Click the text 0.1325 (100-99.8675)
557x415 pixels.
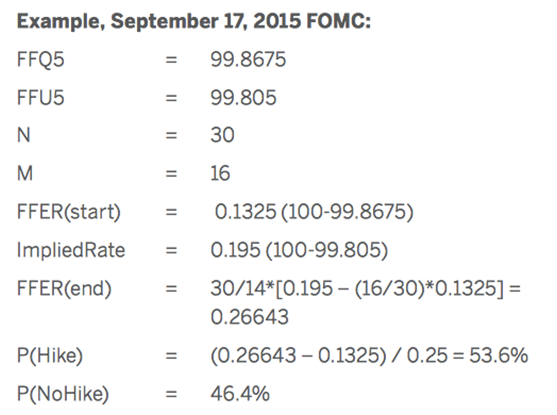point(314,212)
